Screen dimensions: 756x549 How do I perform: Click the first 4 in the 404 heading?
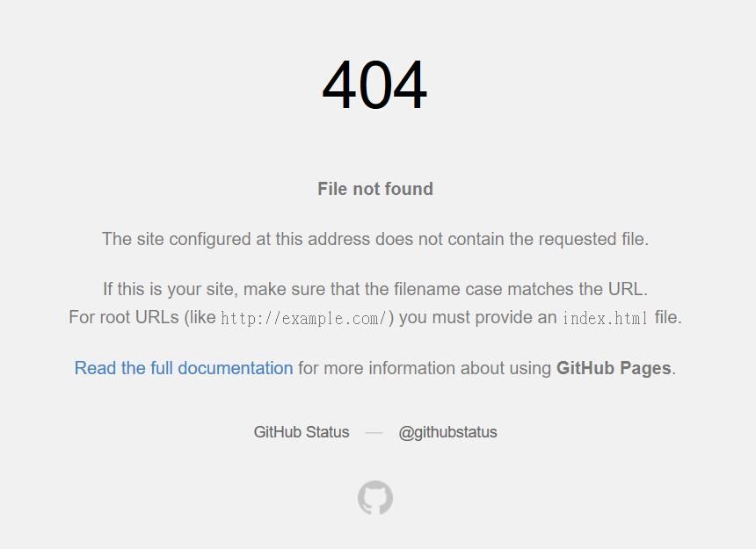[339, 84]
